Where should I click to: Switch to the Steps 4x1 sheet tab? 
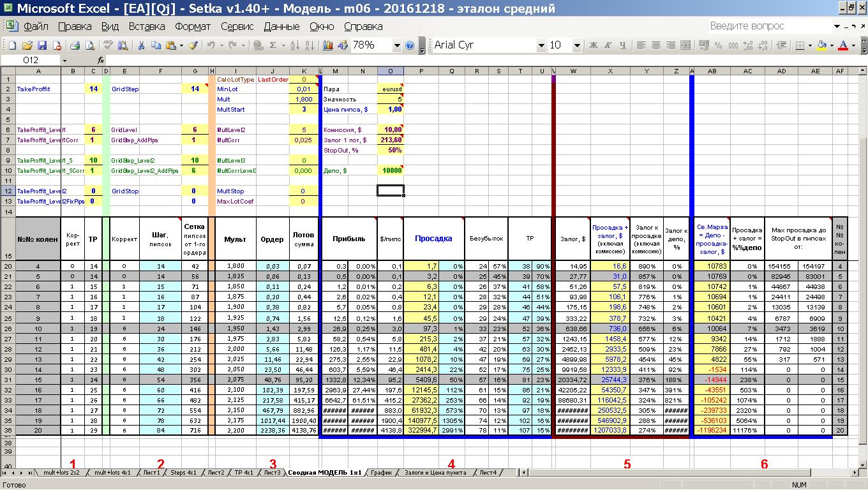coord(184,473)
